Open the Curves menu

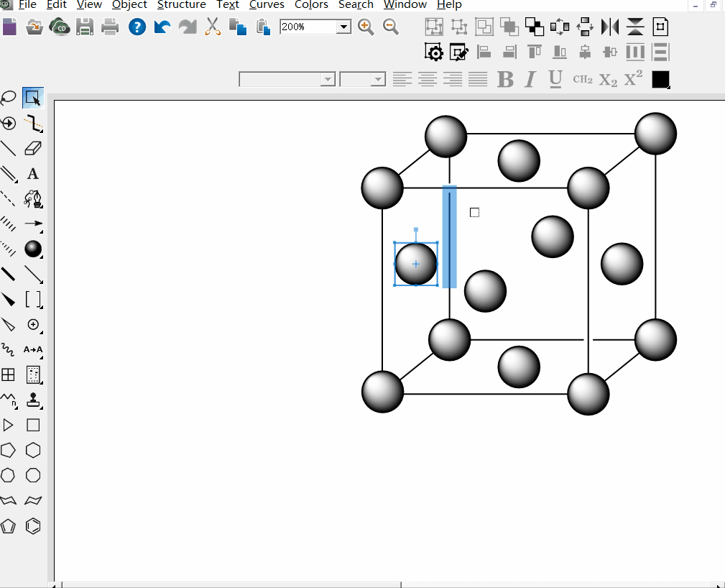pyautogui.click(x=266, y=5)
